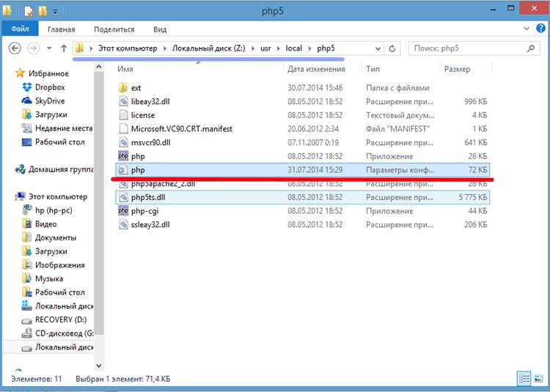550x392 pixels.
Task: Select the Microsoft.VC90.CRT.manifest file icon
Action: [123, 128]
